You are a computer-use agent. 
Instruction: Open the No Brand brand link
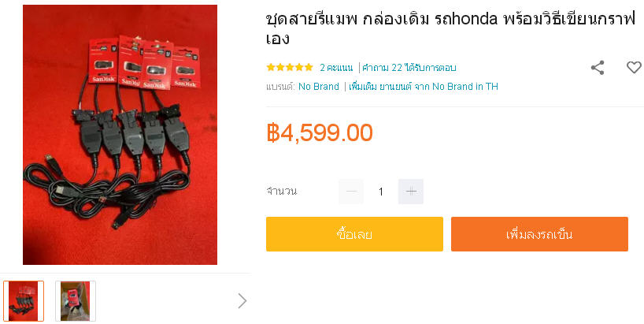tap(319, 87)
